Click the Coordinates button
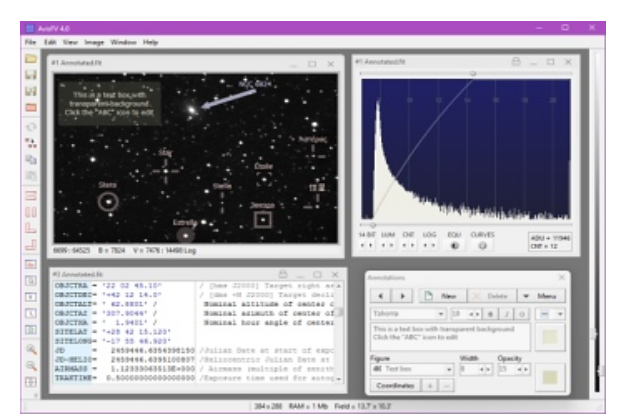Screen dimensions: 621x417 395,385
